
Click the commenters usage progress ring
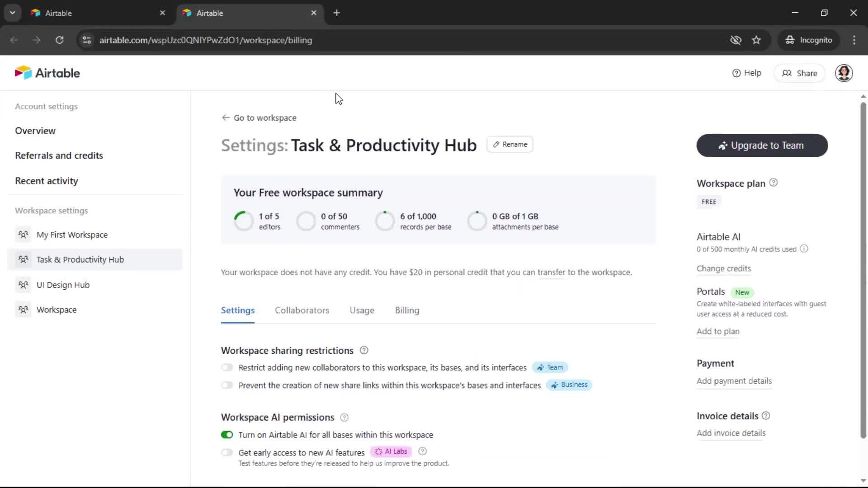[306, 221]
